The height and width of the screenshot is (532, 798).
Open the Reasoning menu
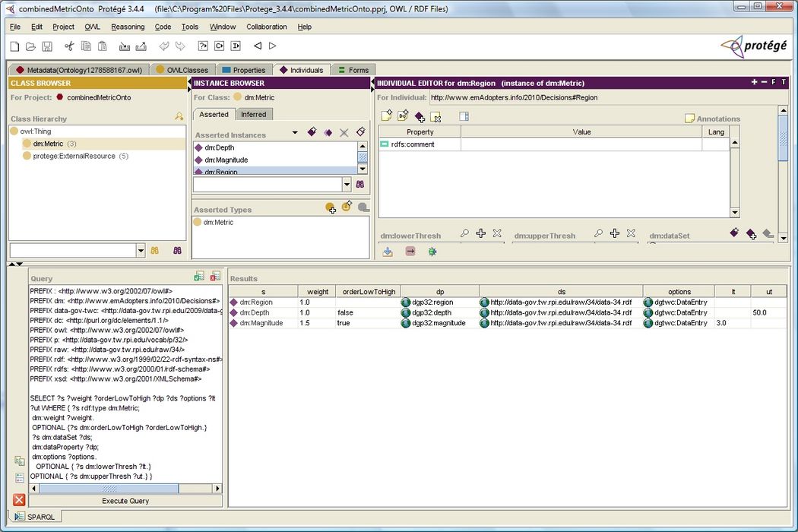coord(128,27)
